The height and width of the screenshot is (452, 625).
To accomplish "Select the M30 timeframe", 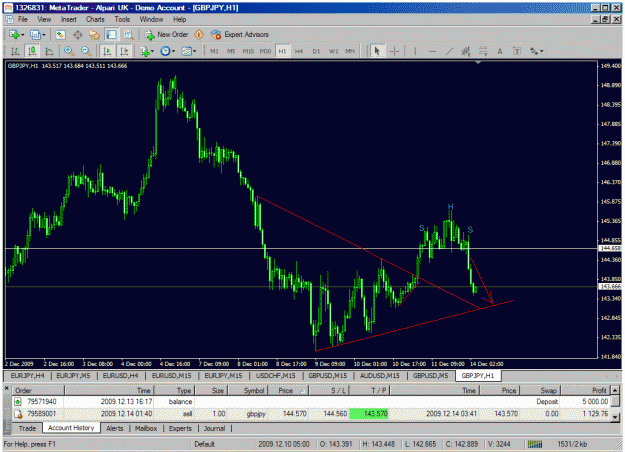I will point(265,51).
